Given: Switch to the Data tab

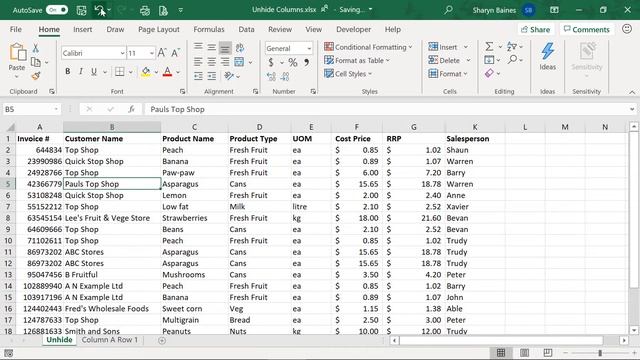Looking at the screenshot, I should click(x=246, y=29).
